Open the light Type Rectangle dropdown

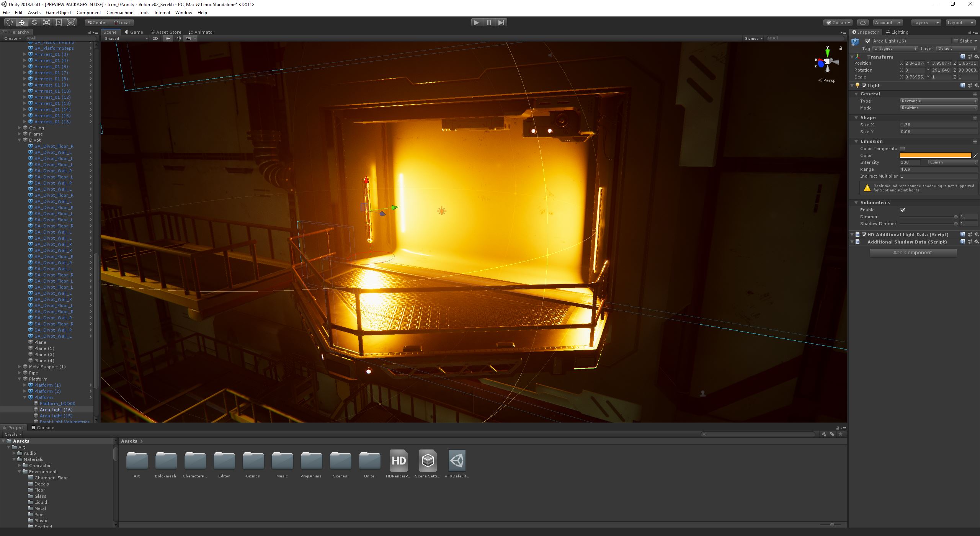click(938, 101)
